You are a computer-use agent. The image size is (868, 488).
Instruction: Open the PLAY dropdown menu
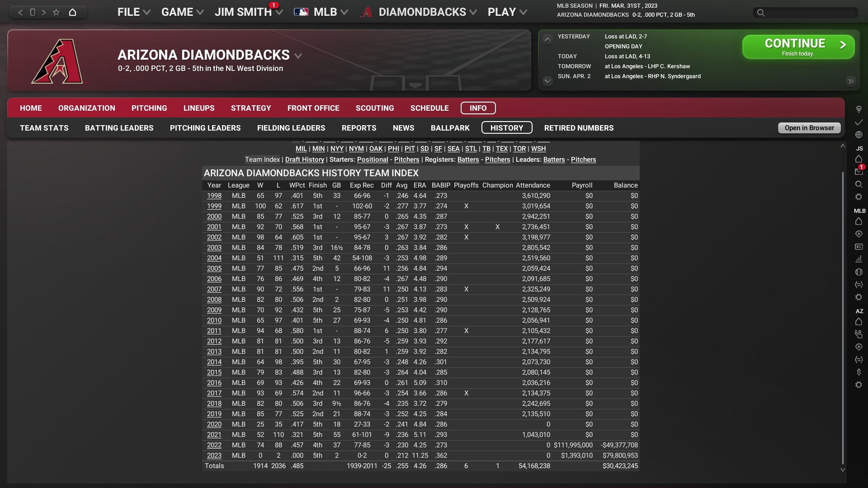pos(507,12)
